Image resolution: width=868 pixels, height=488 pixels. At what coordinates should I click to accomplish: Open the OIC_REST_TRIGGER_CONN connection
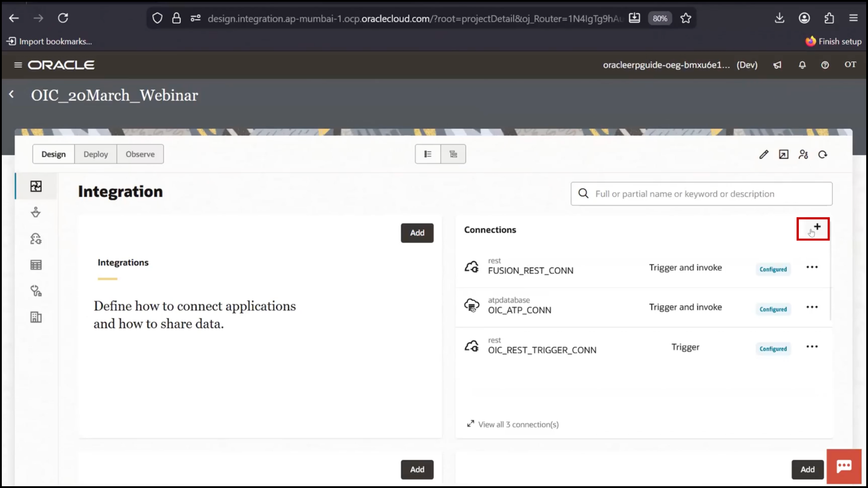tap(542, 350)
